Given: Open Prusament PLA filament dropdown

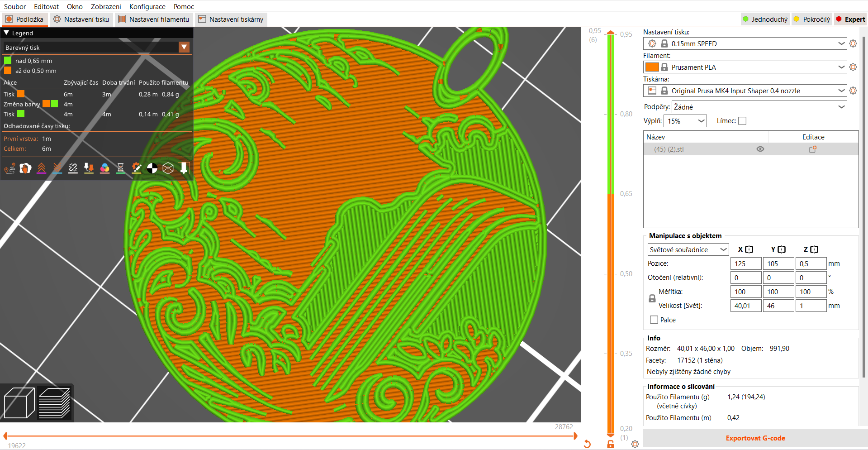Looking at the screenshot, I should pyautogui.click(x=745, y=67).
